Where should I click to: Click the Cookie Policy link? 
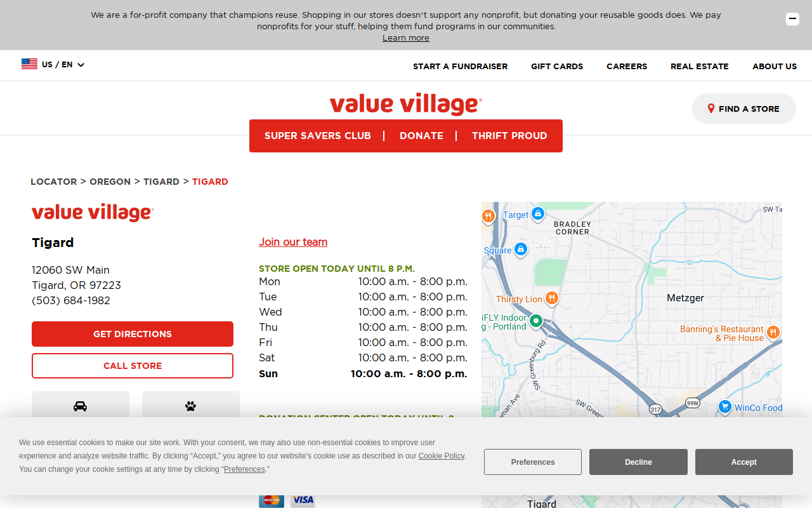[442, 456]
